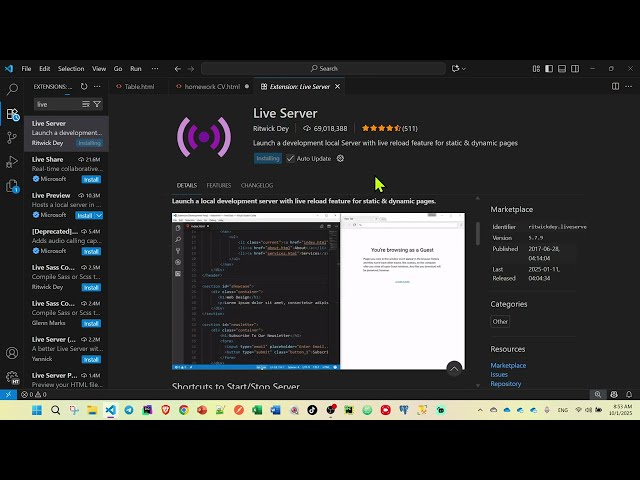Open the notifications bell in status bar
This screenshot has width=640, height=480.
pyautogui.click(x=629, y=394)
